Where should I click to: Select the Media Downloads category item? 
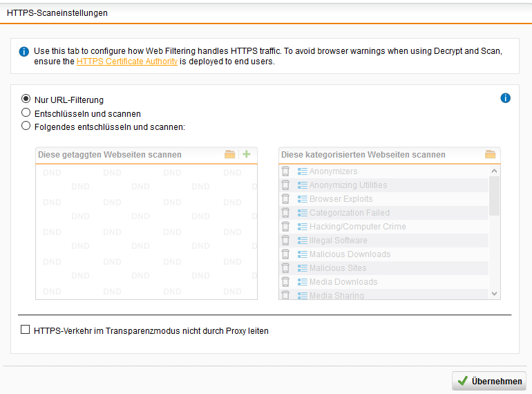point(343,282)
